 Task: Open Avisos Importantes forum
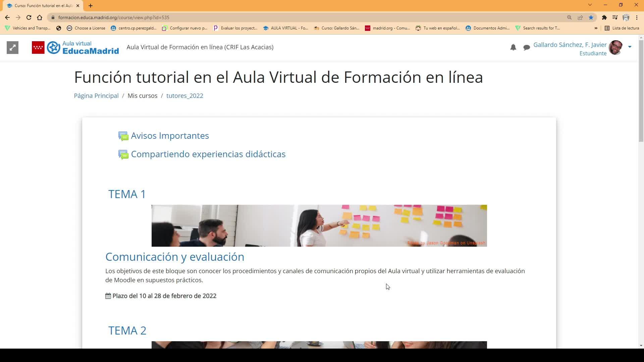coord(170,136)
